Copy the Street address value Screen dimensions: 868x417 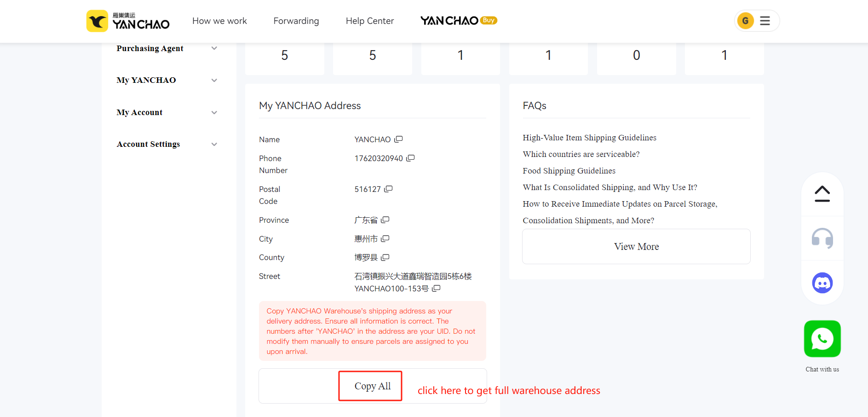[x=436, y=288]
